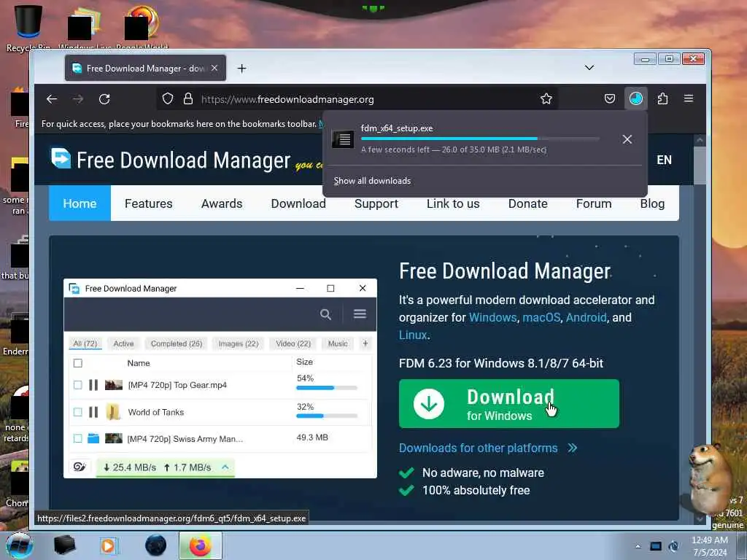The image size is (747, 560).
Task: Click the search magnifier in FDM preview
Action: click(325, 314)
